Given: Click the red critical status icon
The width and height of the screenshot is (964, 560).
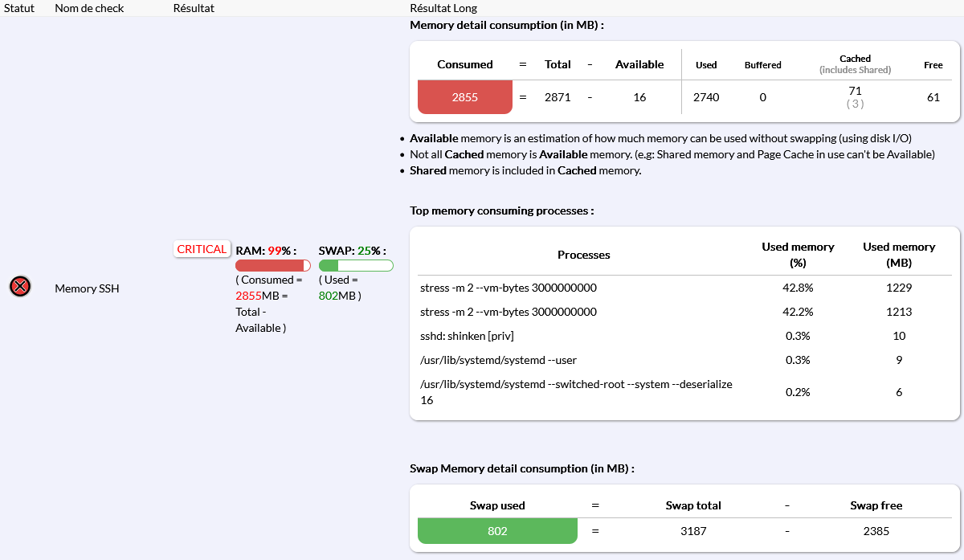Looking at the screenshot, I should (x=20, y=286).
